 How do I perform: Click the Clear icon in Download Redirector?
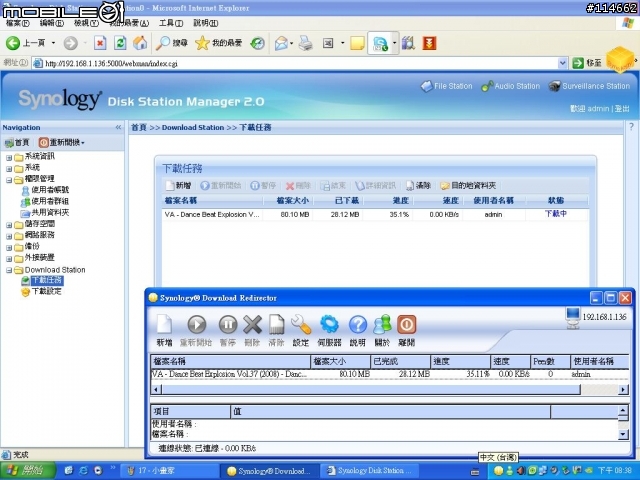[x=276, y=325]
